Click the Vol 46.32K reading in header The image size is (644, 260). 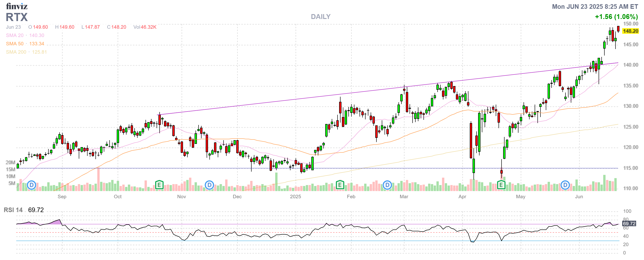(x=145, y=27)
